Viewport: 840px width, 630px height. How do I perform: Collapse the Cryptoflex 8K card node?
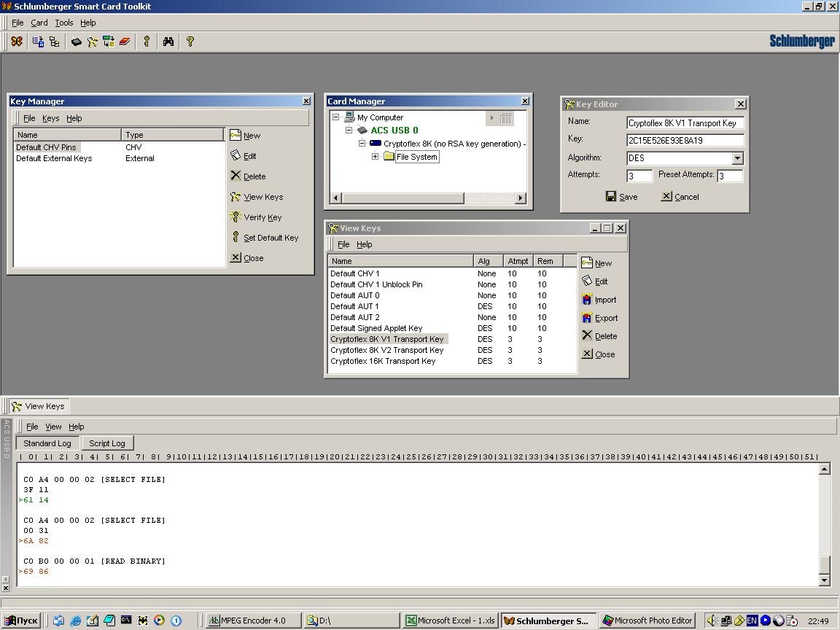[x=362, y=144]
